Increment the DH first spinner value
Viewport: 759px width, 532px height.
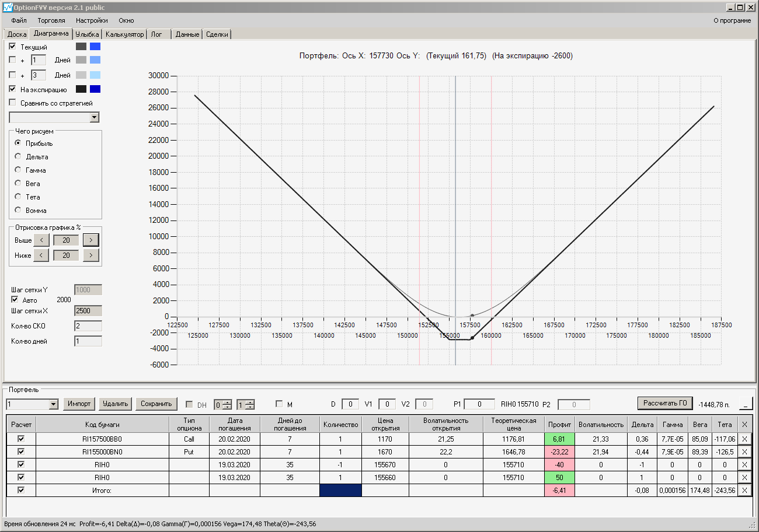click(x=227, y=402)
